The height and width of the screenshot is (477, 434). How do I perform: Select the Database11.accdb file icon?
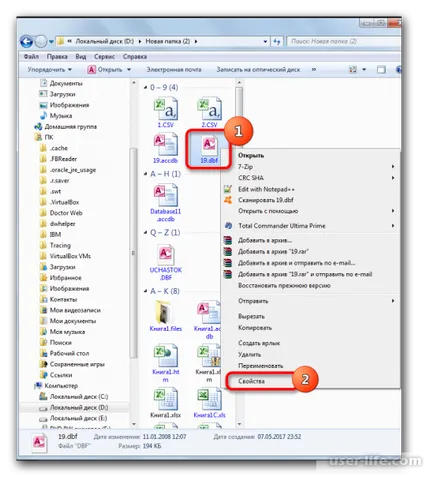166,196
